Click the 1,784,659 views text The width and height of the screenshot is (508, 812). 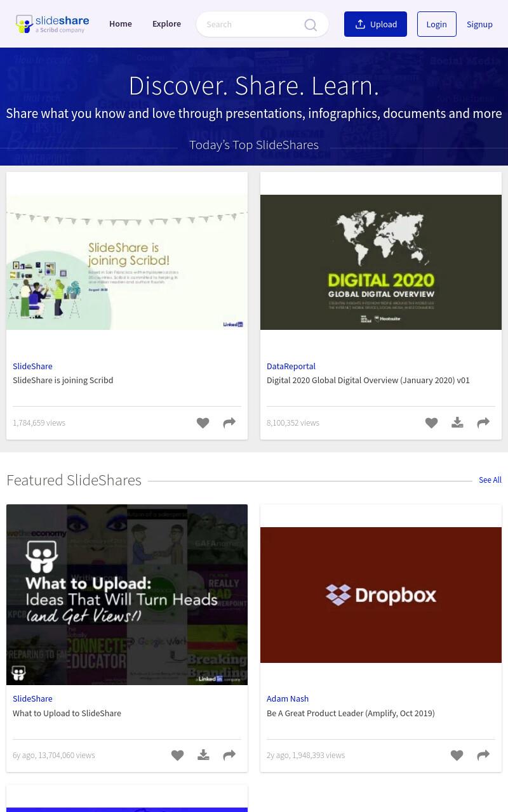[39, 423]
